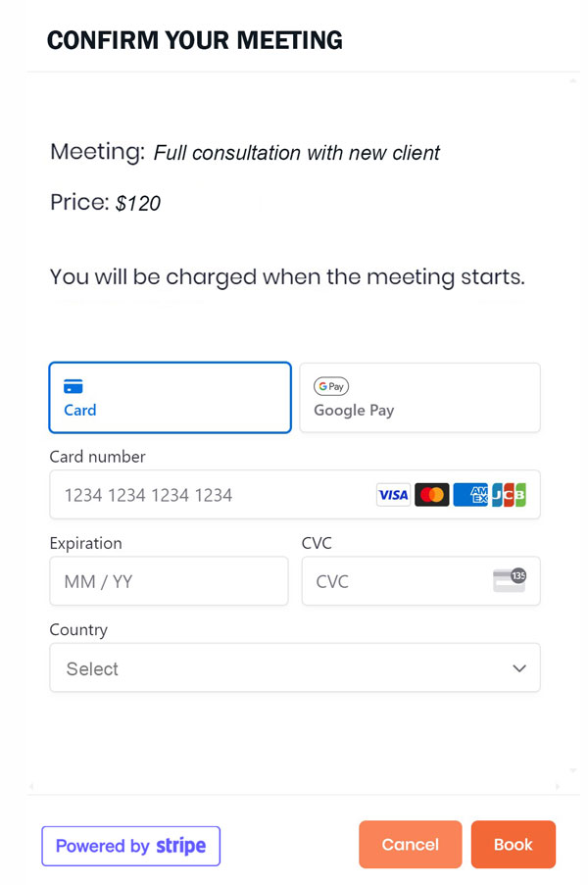Click the JCB card logo
Image resolution: width=588 pixels, height=885 pixels.
click(x=510, y=495)
